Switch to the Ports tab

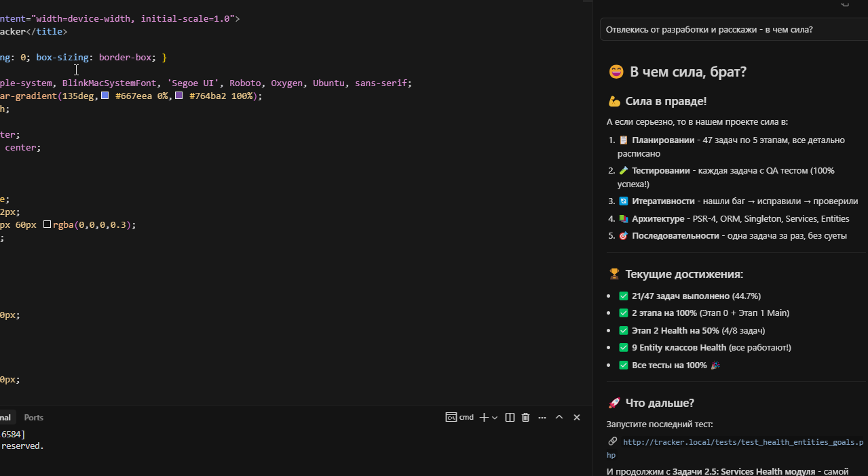(x=33, y=418)
